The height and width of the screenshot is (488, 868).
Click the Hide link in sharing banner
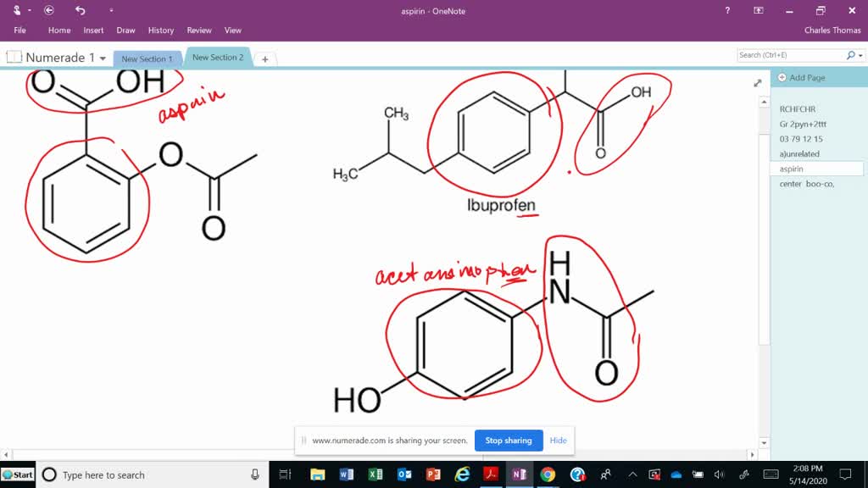(558, 441)
